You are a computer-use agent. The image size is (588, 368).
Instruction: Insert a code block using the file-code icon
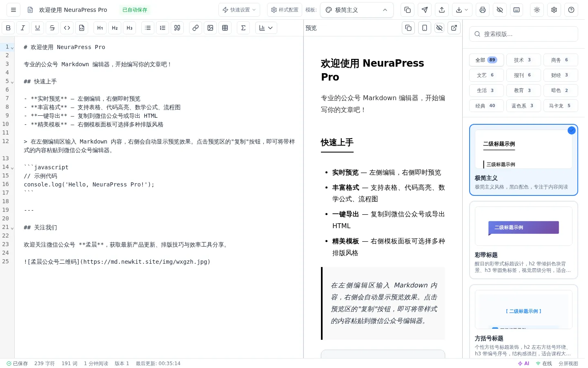[82, 28]
